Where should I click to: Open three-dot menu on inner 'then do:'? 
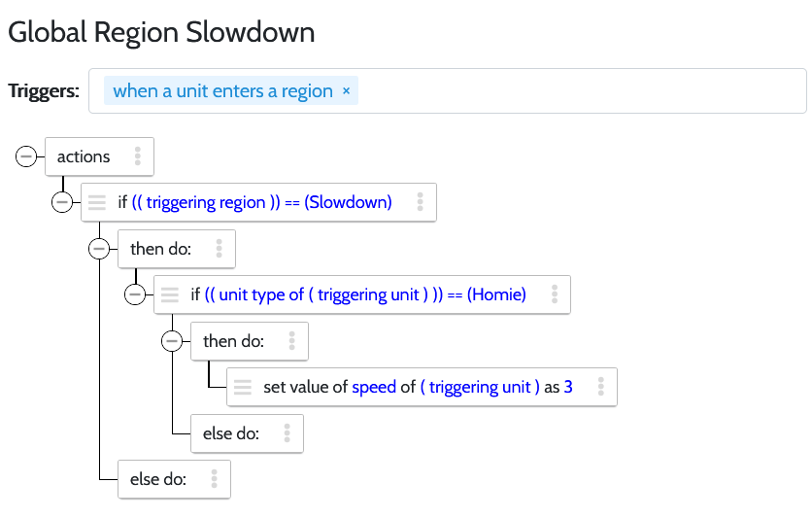pos(291,341)
